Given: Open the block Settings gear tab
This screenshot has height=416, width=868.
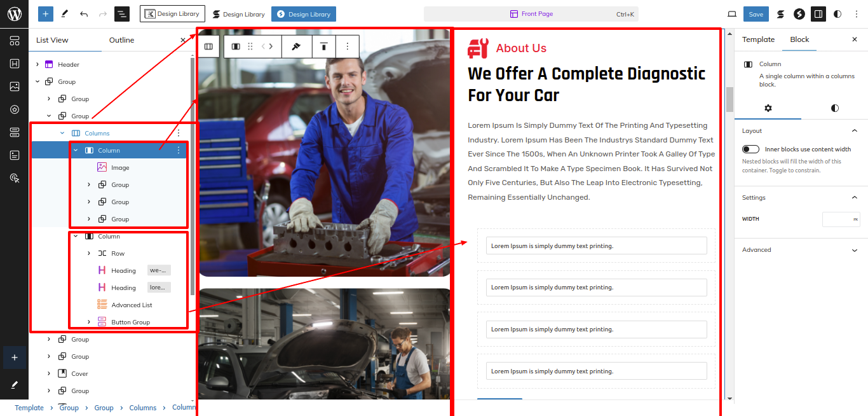Looking at the screenshot, I should point(768,108).
